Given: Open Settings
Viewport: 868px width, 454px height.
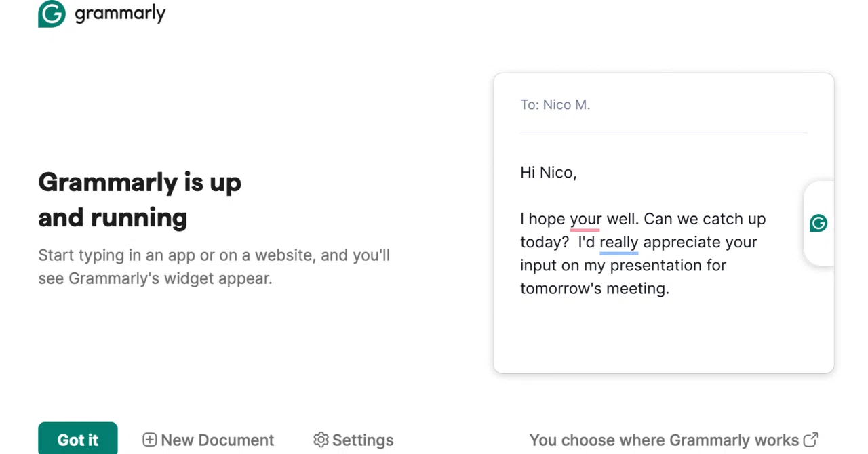Looking at the screenshot, I should click(353, 440).
